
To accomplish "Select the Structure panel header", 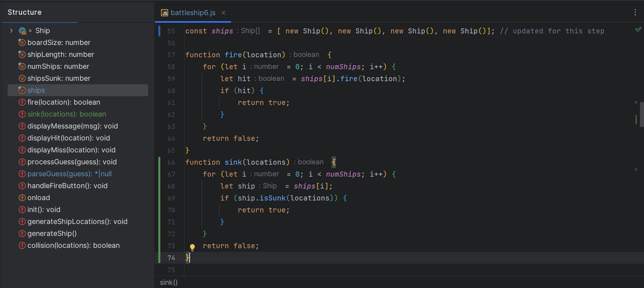I will point(25,12).
